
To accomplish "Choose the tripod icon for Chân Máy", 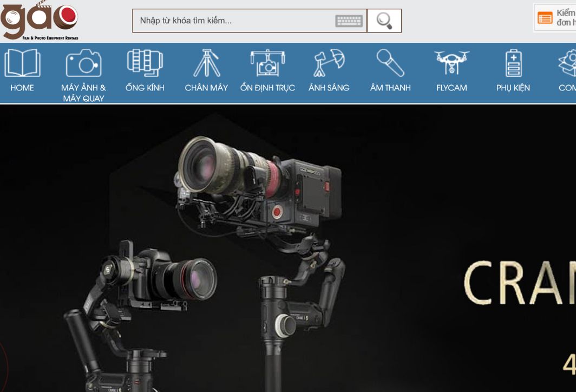I will point(206,63).
